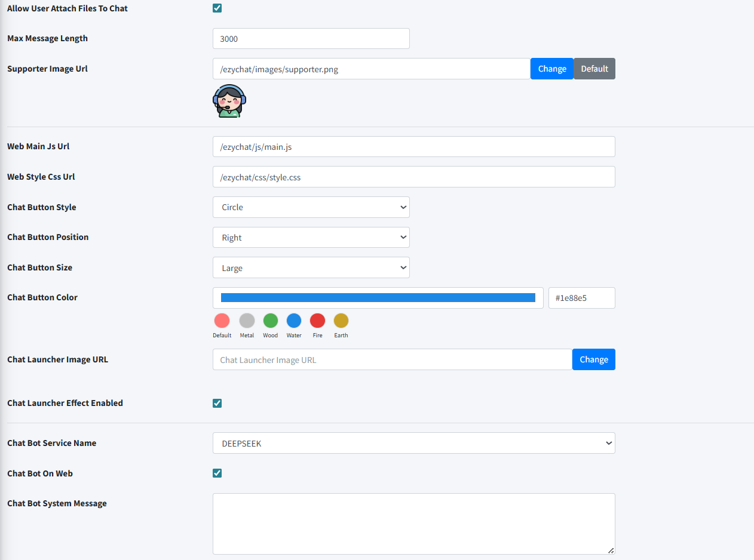754x560 pixels.
Task: Click Change button for Supporter Image Url
Action: point(552,69)
